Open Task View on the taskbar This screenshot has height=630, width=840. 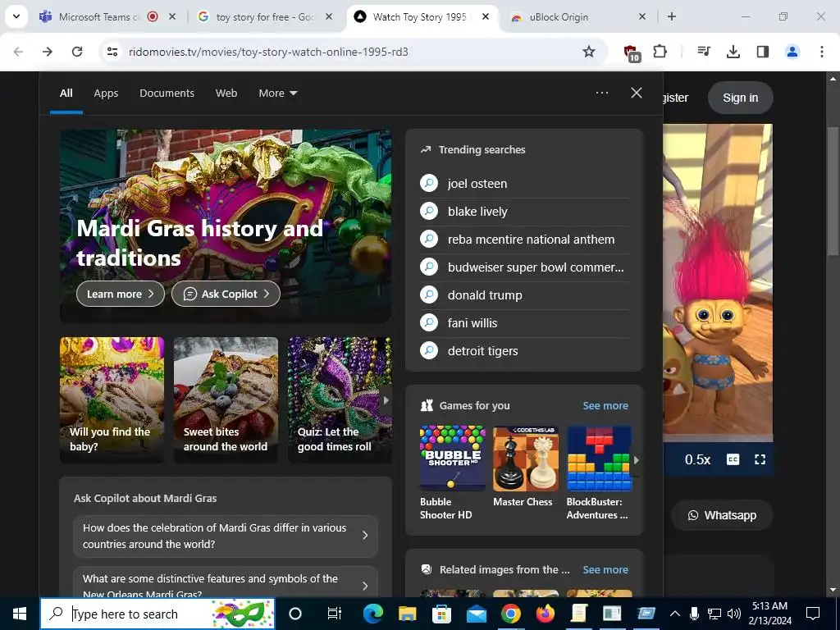click(x=335, y=614)
